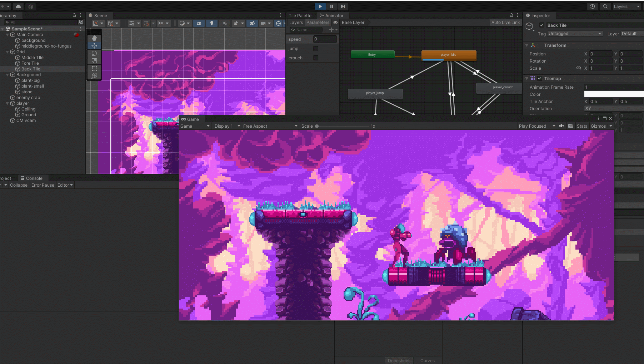Enable the jump parameter checkbox

(x=316, y=49)
